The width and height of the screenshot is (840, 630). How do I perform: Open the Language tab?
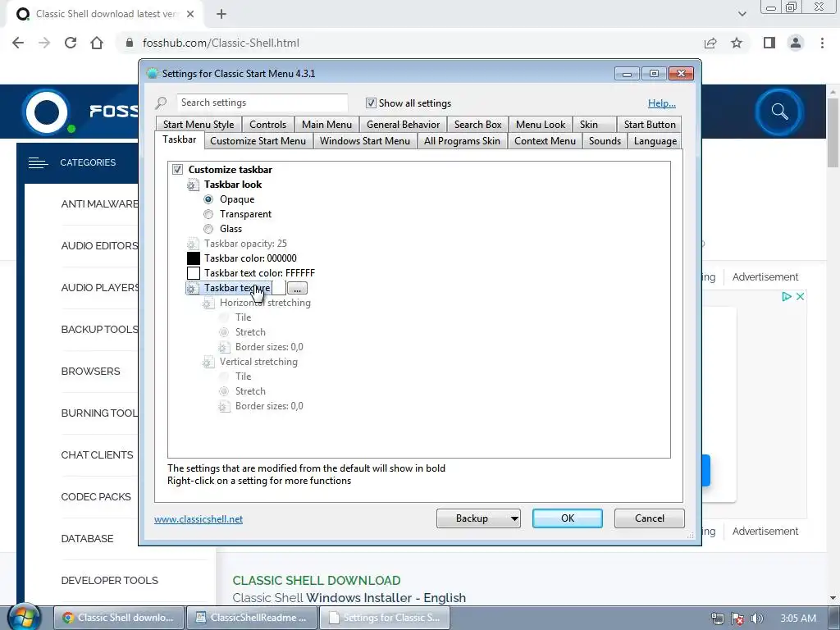coord(655,141)
